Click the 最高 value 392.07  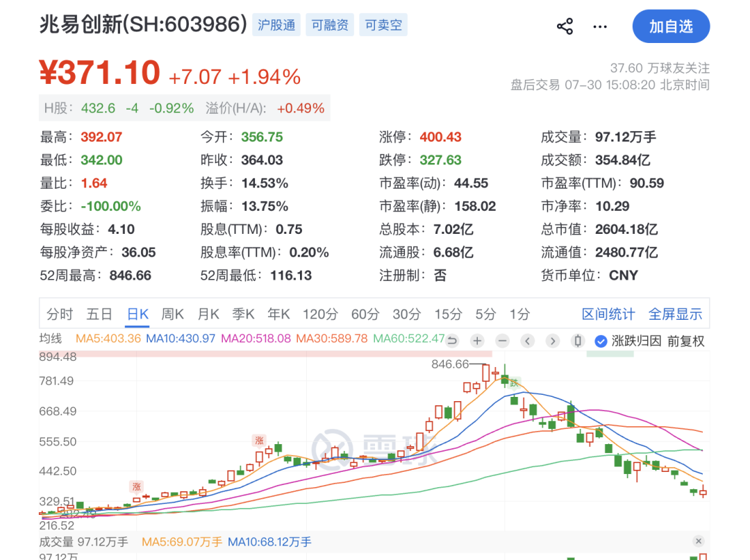pos(101,137)
